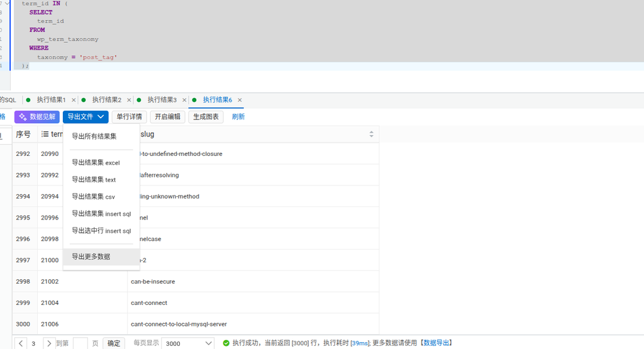Choose 导出结果集 csv option

pyautogui.click(x=101, y=197)
